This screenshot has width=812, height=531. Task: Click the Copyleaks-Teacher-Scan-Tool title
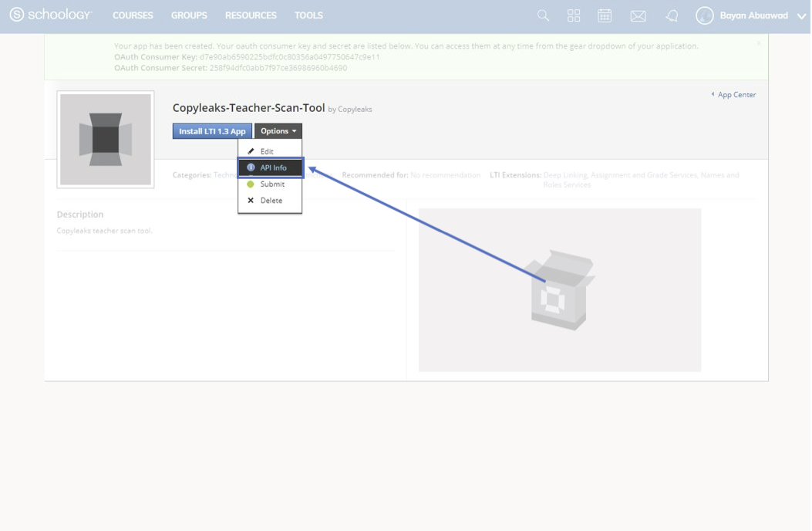click(x=248, y=108)
